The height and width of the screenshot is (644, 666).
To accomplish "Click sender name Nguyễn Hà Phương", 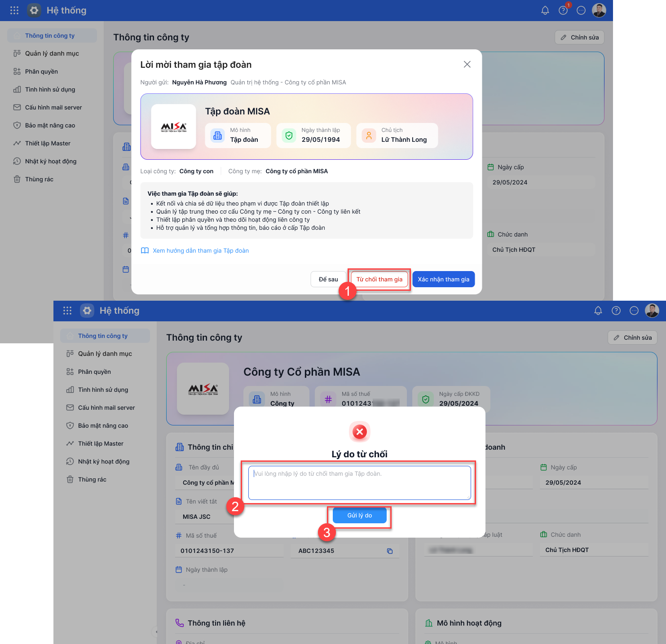I will pyautogui.click(x=199, y=82).
